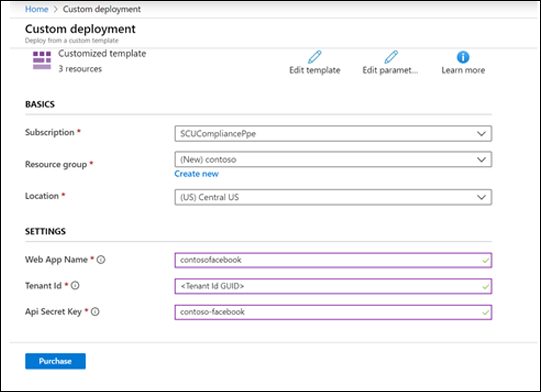Click the SETTINGS section heading
This screenshot has width=541, height=392.
pos(45,231)
